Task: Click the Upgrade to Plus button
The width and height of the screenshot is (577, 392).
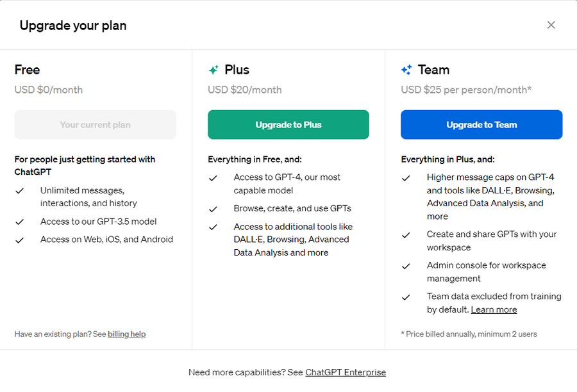Action: 288,124
